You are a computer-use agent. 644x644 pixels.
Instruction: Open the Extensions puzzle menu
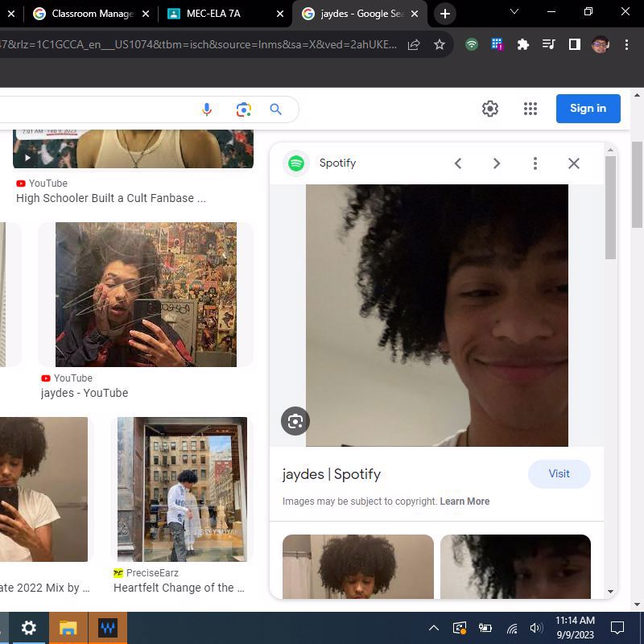[x=522, y=44]
